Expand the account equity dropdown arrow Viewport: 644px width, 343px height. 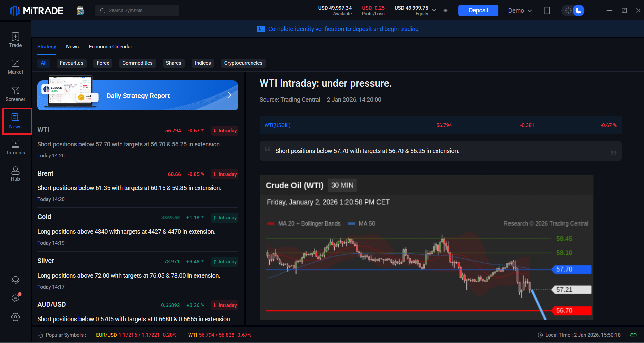click(434, 10)
